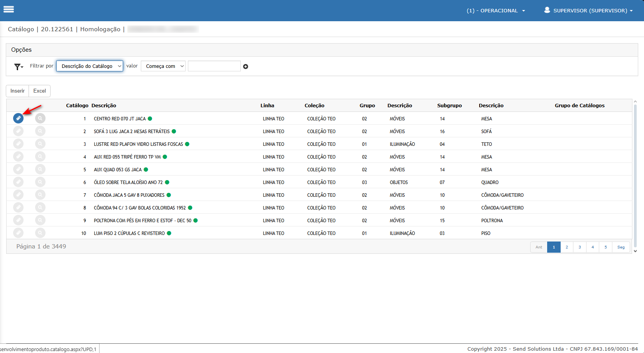Click the view icon for POLTRONA COM PÉS row
The height and width of the screenshot is (353, 644).
coord(40,220)
